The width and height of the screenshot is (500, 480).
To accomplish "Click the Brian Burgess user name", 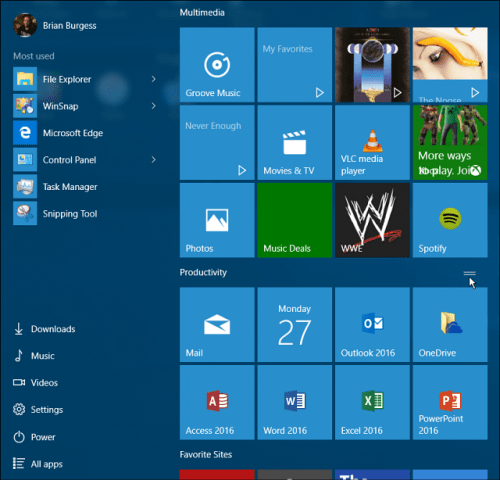I will pyautogui.click(x=70, y=26).
